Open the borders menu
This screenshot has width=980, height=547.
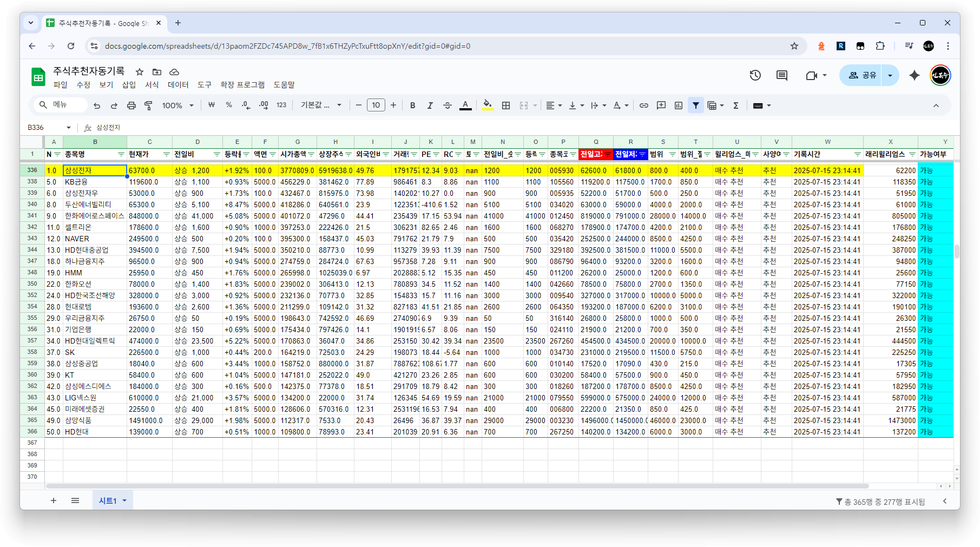506,106
